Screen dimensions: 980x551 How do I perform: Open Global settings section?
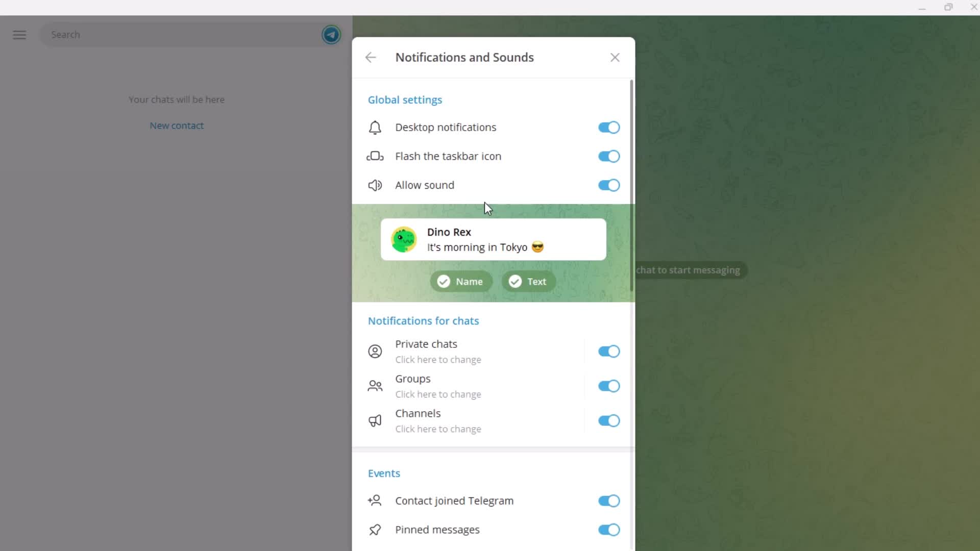coord(405,99)
